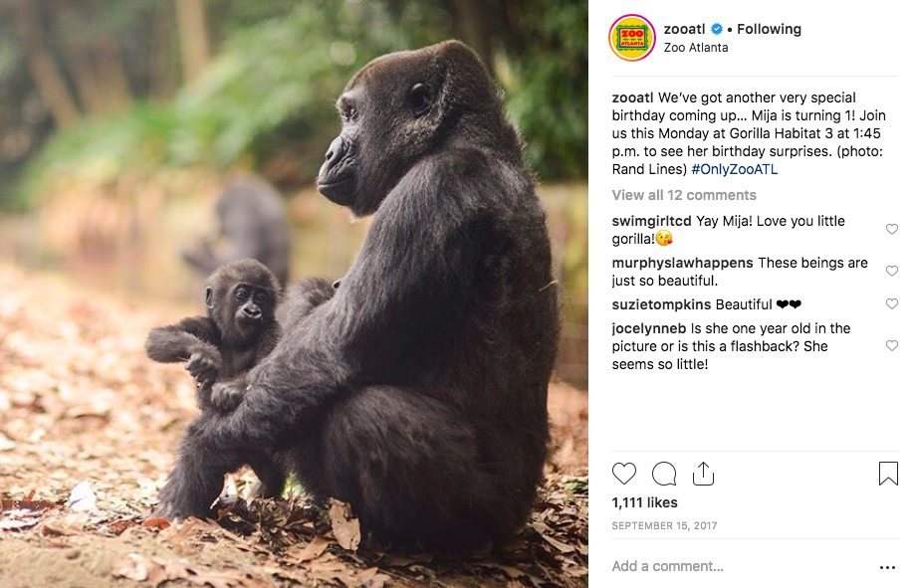Like swimgirltcd's comment
Image resolution: width=912 pixels, height=588 pixels.
pos(892,229)
